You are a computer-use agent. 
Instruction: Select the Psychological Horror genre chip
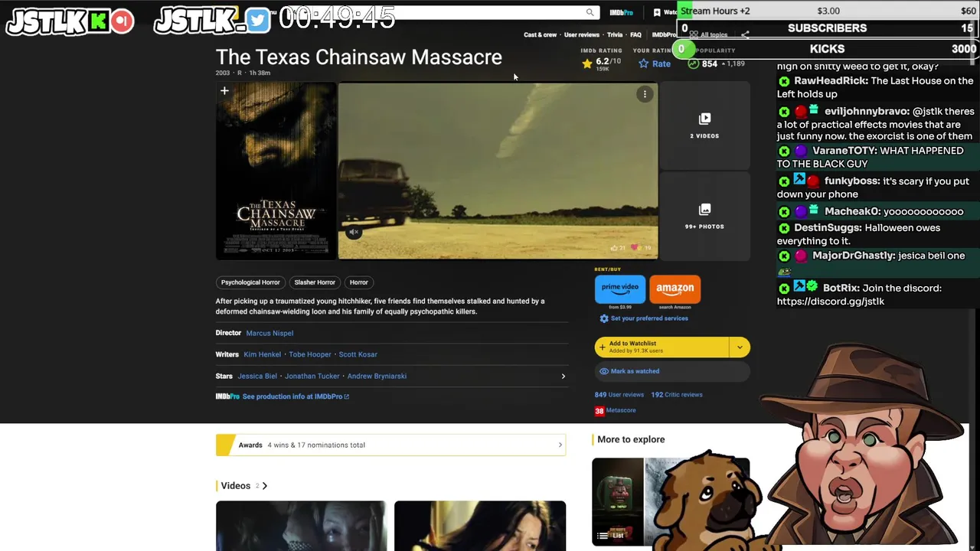click(x=250, y=282)
